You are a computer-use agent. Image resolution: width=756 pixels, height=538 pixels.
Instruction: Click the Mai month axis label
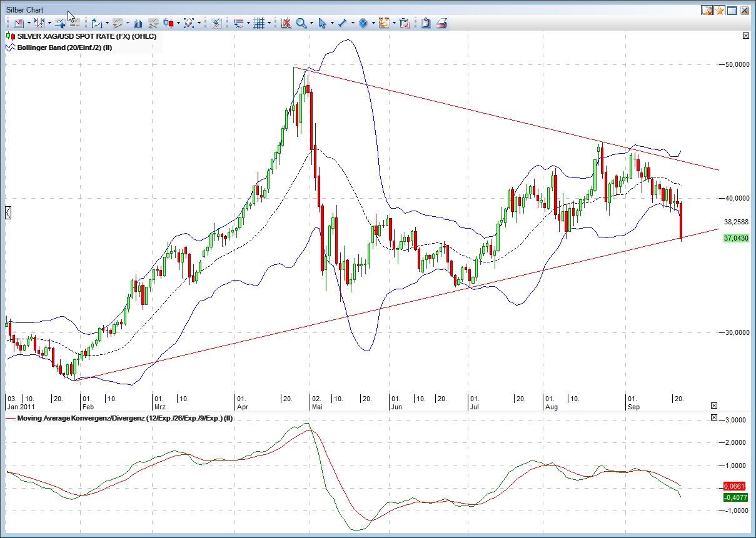tap(318, 407)
